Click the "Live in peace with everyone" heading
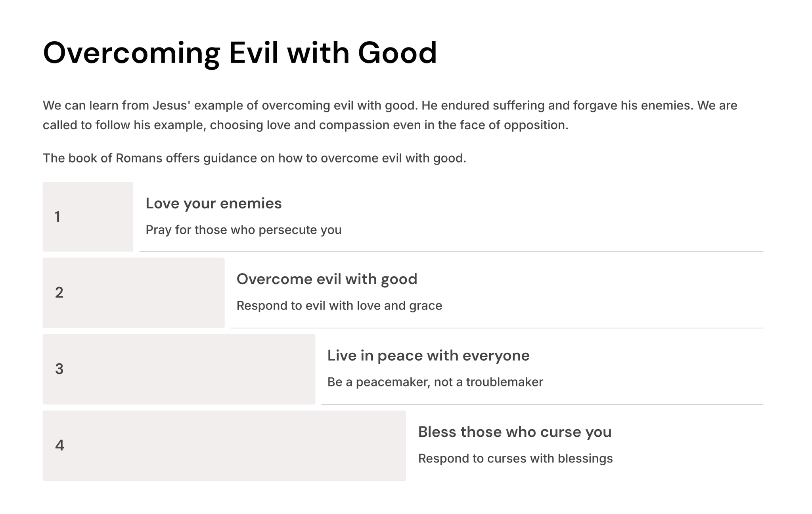 [x=428, y=355]
